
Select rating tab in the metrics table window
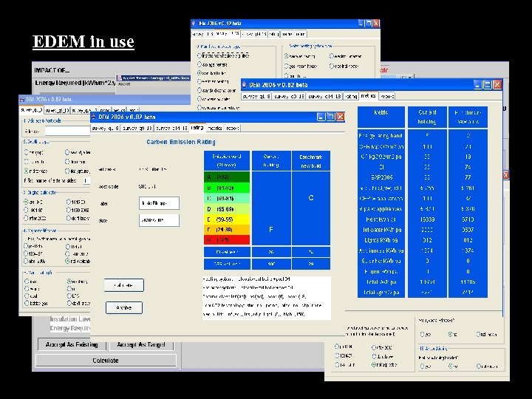point(351,95)
